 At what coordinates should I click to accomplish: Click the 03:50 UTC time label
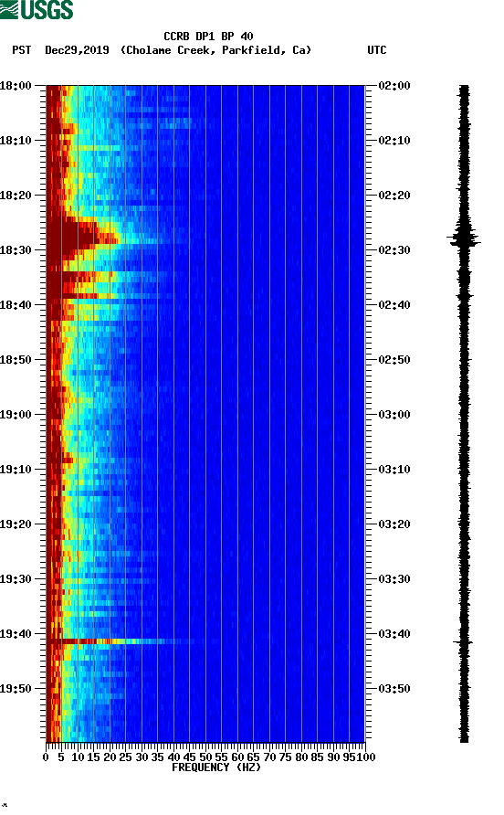coord(394,689)
